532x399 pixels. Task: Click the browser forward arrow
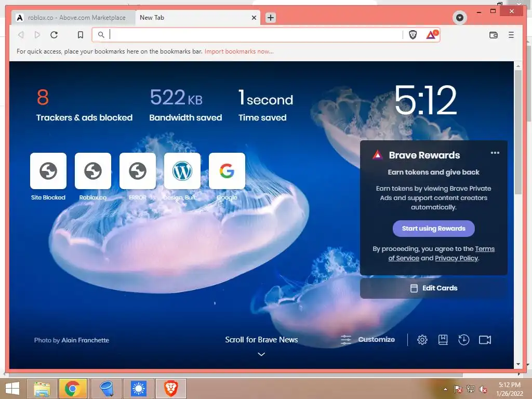(x=37, y=35)
